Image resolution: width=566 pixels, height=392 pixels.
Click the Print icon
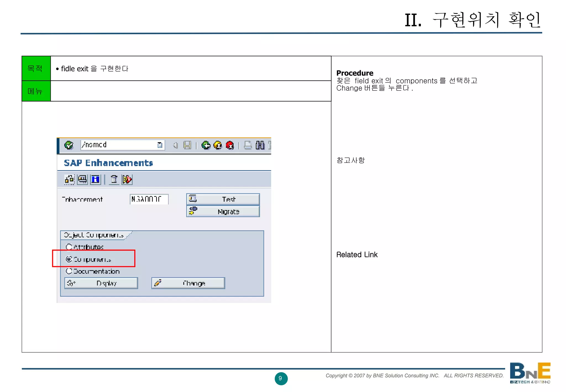point(248,145)
